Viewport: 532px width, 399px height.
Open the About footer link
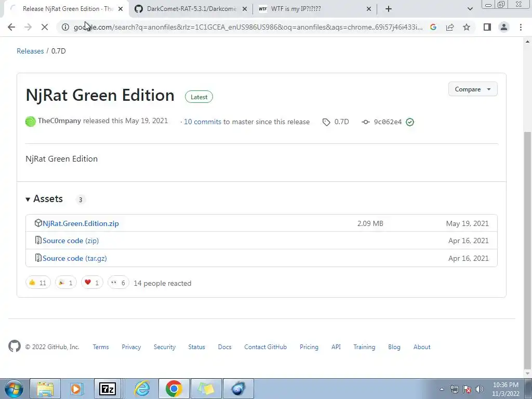pyautogui.click(x=422, y=347)
